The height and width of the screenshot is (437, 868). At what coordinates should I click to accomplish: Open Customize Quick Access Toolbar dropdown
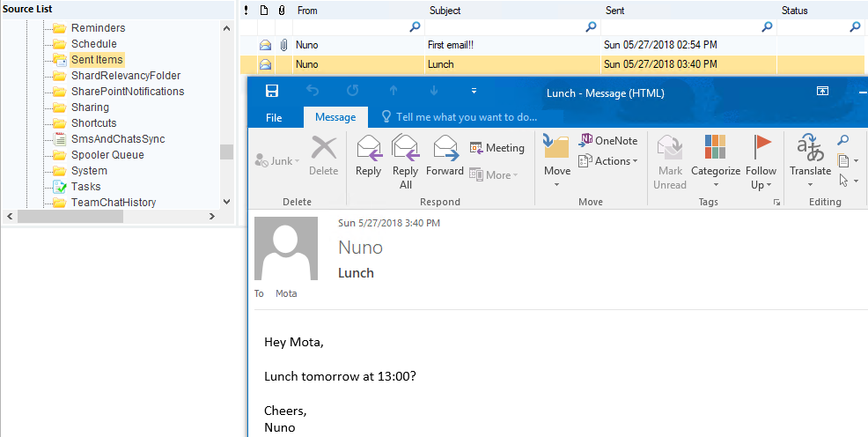[474, 91]
